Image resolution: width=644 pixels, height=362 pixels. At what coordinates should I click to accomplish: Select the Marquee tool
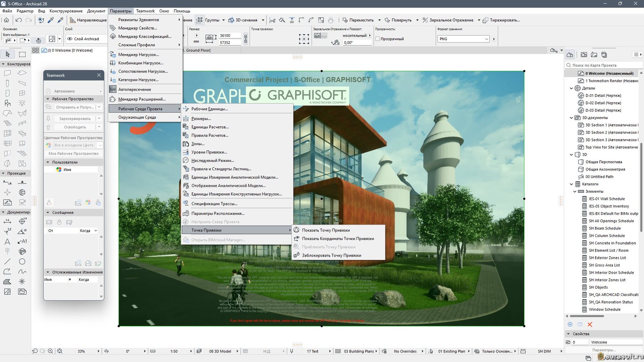coord(22,54)
